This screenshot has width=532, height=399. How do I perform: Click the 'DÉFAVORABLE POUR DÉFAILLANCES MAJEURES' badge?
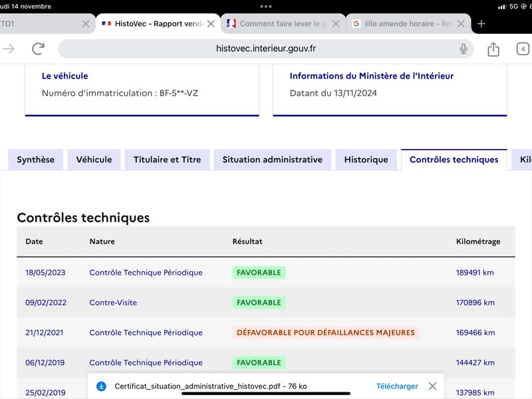click(326, 332)
